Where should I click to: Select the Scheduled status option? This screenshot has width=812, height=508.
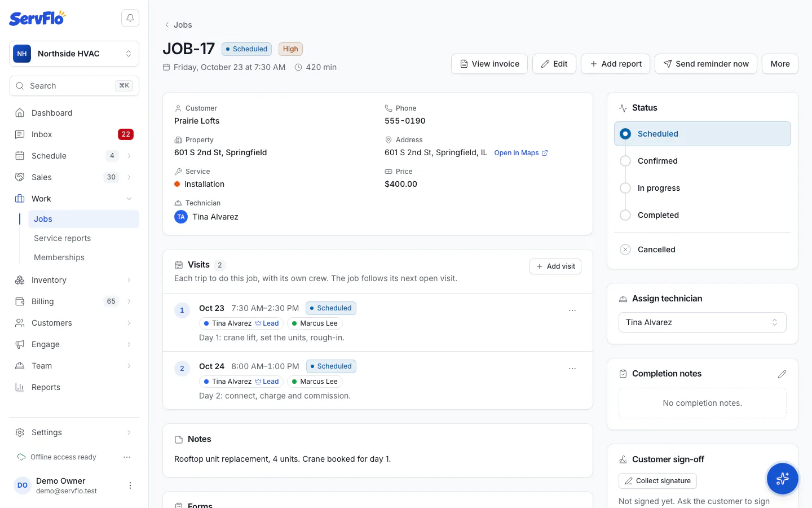click(702, 134)
